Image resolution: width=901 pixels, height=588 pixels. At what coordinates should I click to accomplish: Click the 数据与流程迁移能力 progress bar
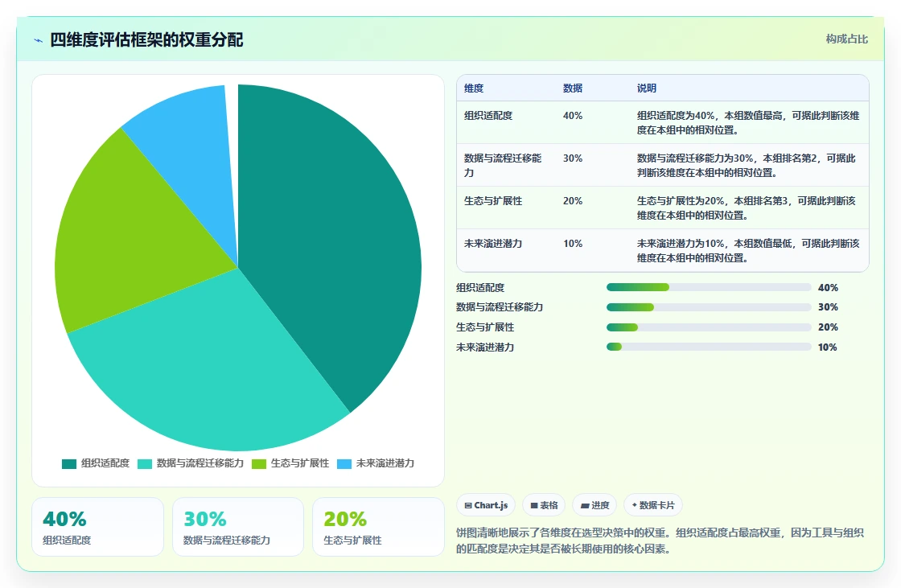[709, 307]
